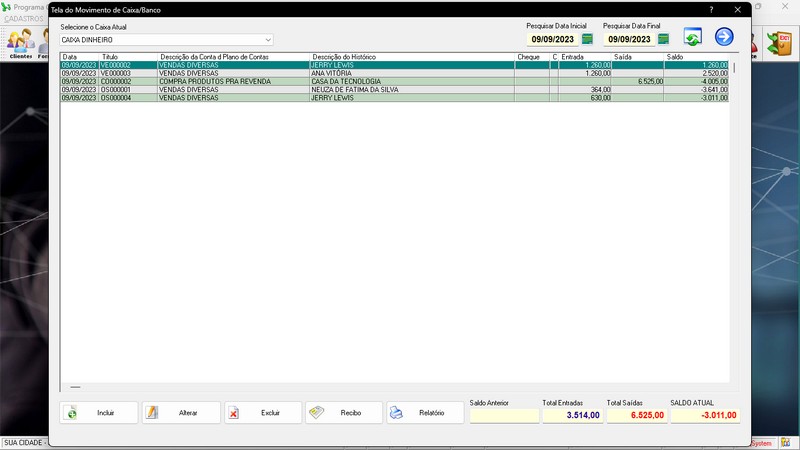800x450 pixels.
Task: Click the Saída column header
Action: (637, 57)
